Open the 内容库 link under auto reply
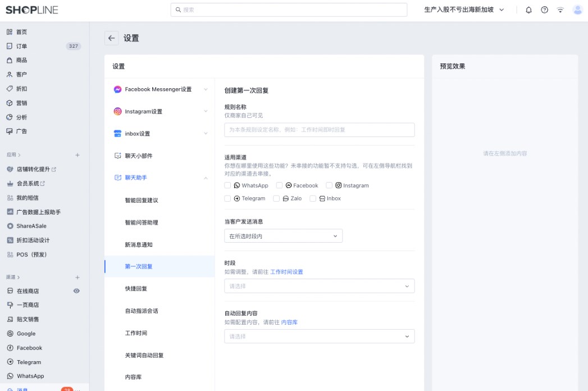Screen dimensions: 588x391 (289, 322)
